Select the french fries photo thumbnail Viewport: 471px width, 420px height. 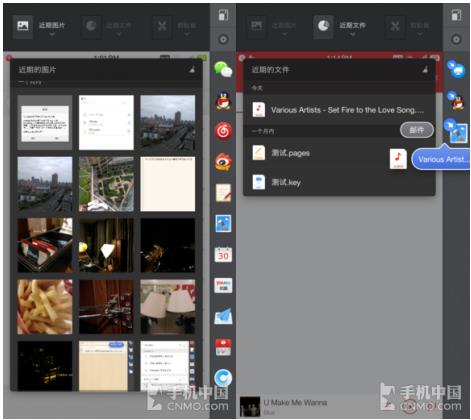coord(45,307)
